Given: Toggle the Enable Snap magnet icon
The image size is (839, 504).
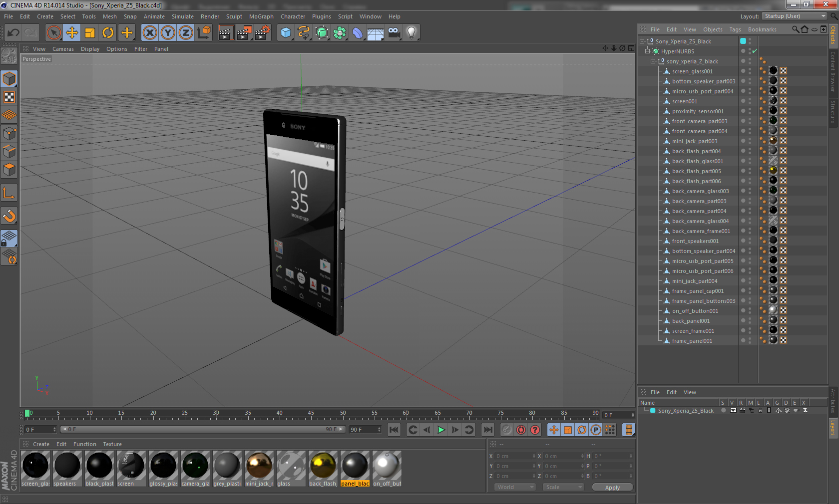Looking at the screenshot, I should coord(9,216).
